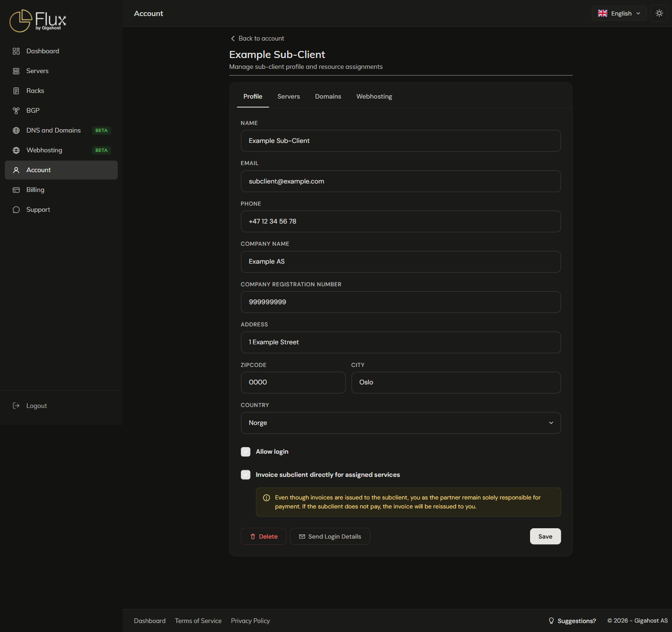Click the Billing card icon in the sidebar

tap(16, 190)
